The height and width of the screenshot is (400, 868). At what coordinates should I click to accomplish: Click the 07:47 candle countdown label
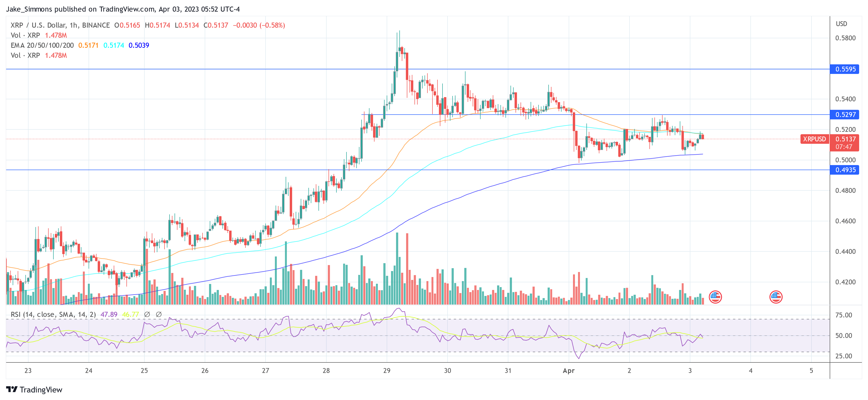tap(844, 147)
